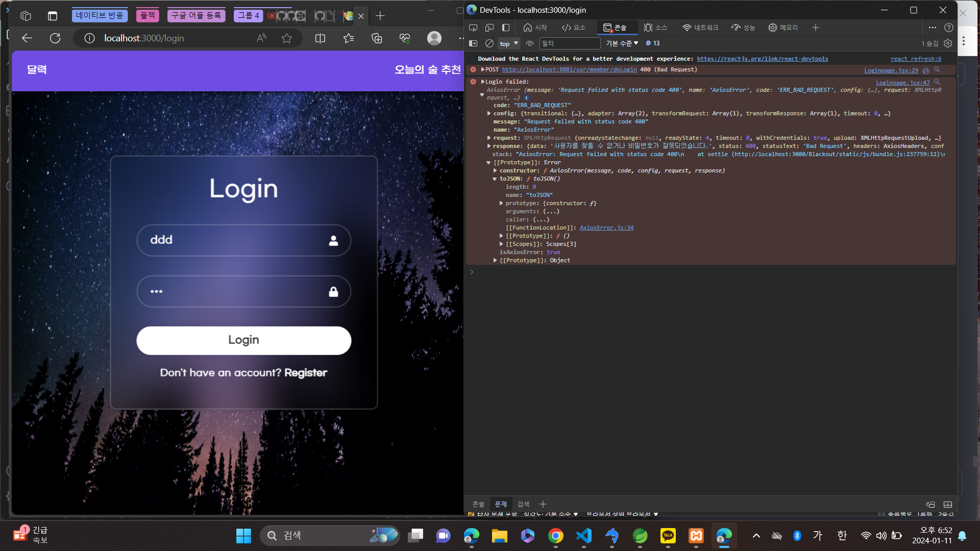Click the Register link on the login form
The width and height of the screenshot is (980, 551).
pyautogui.click(x=305, y=372)
